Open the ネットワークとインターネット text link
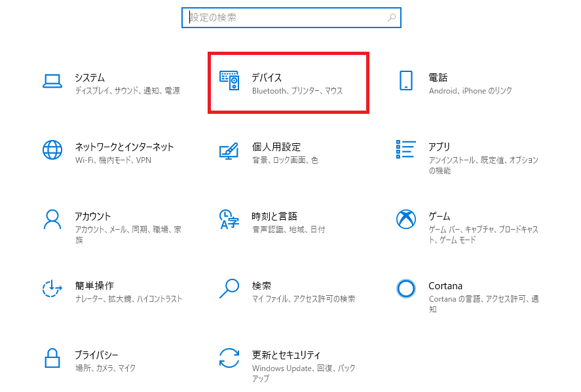581x392 pixels. tap(124, 147)
